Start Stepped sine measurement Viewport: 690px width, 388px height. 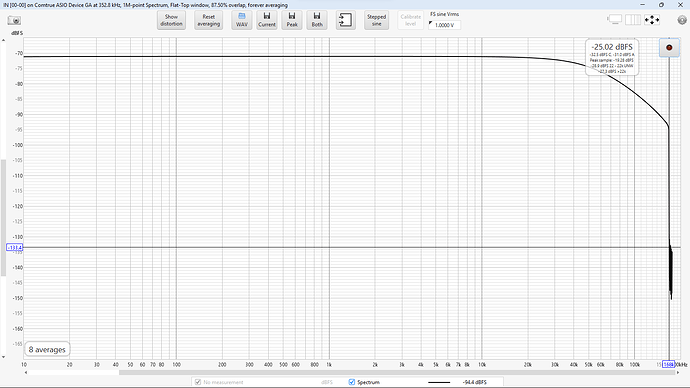coord(376,20)
